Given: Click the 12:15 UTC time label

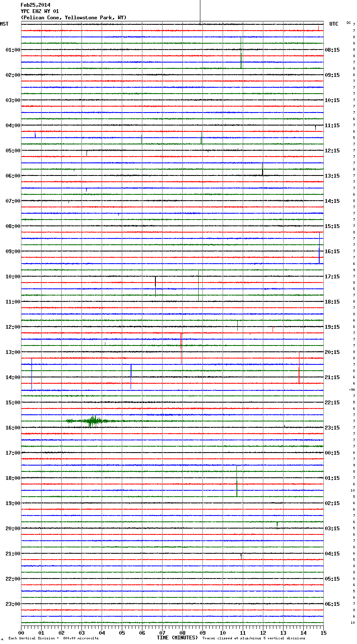Looking at the screenshot, I should tap(332, 151).
